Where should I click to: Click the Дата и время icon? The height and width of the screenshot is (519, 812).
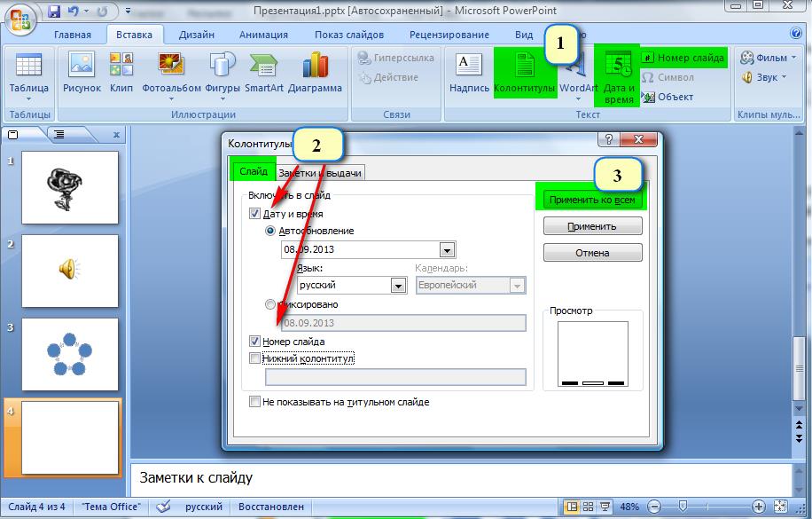click(618, 66)
